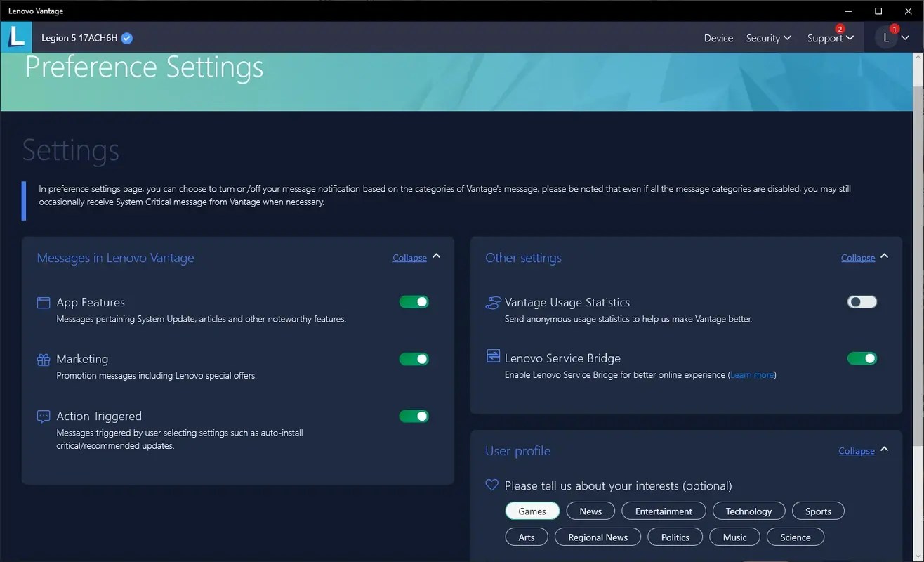Turn off Marketing messages
Image resolution: width=924 pixels, height=562 pixels.
[414, 358]
